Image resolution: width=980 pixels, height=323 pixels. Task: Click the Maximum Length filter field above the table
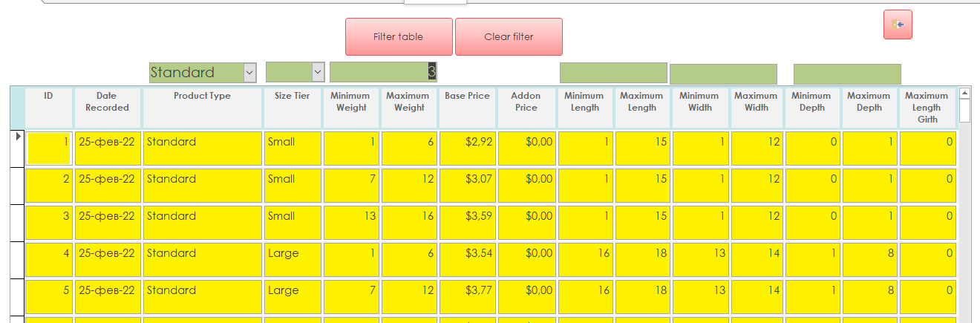tap(723, 74)
